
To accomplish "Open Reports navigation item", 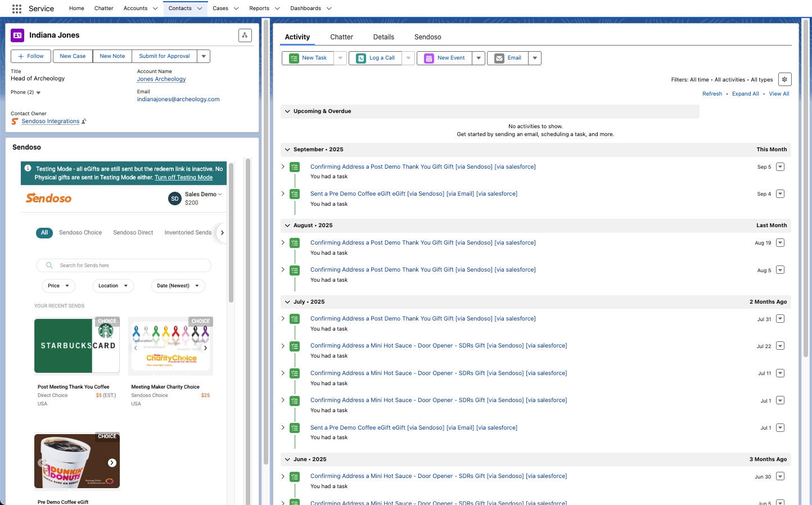I will pyautogui.click(x=259, y=8).
